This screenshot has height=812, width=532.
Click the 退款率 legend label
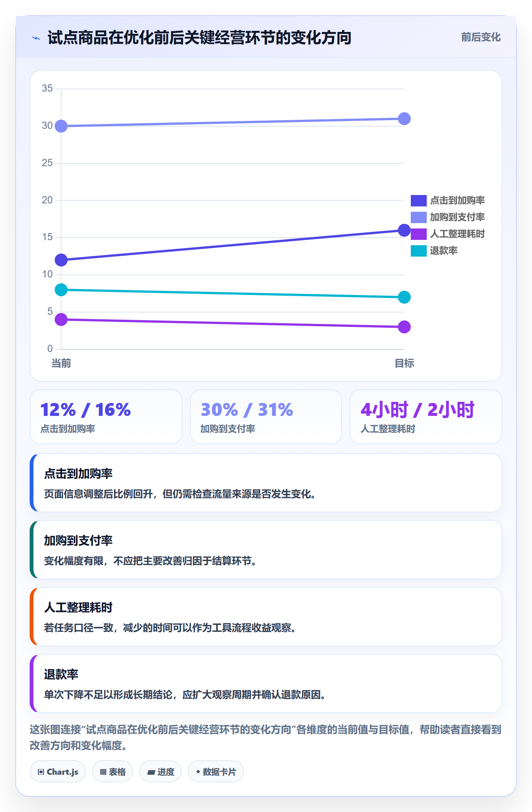pos(443,251)
